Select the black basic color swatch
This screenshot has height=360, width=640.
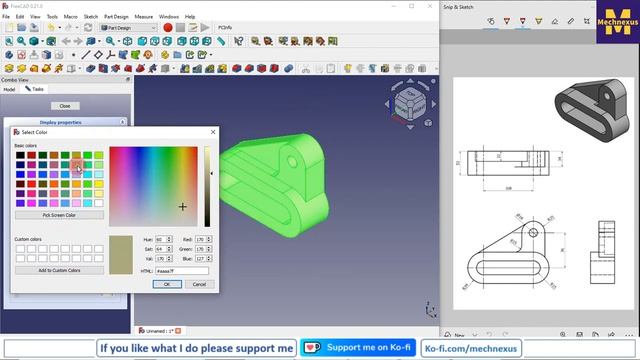click(20, 155)
